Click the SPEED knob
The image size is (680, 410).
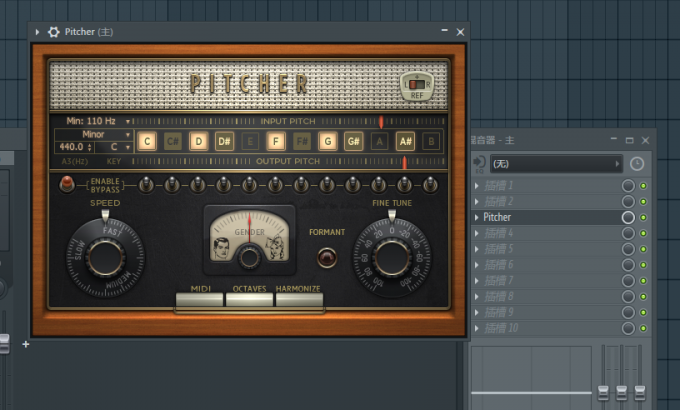(x=105, y=258)
